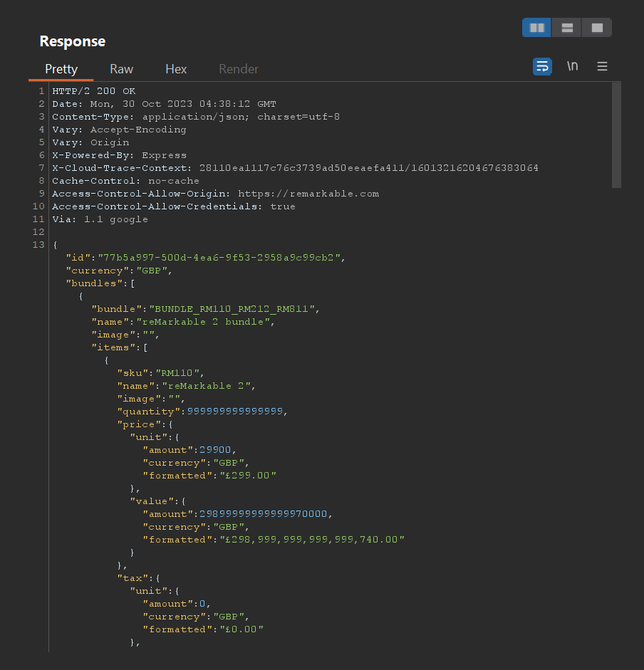This screenshot has width=644, height=670.
Task: Click the formatted "£299.00" value
Action: click(x=248, y=476)
